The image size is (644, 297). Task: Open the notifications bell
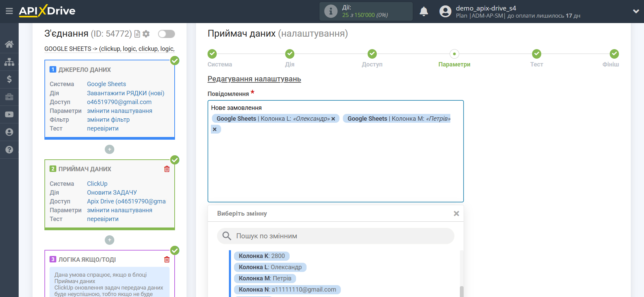click(x=424, y=12)
